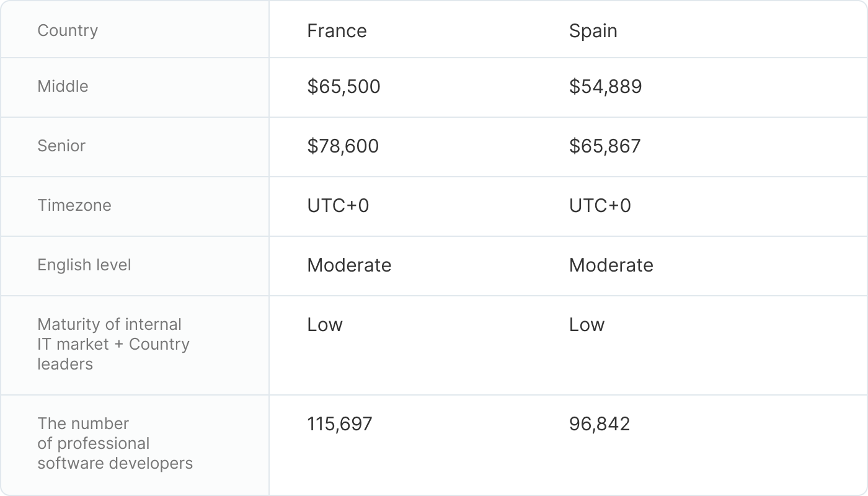Click Spain's Low maturity value

587,325
